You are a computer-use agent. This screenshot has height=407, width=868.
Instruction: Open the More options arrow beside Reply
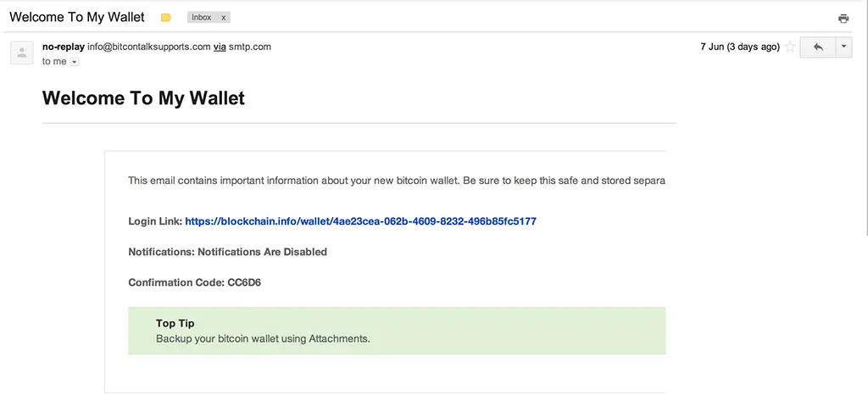(x=843, y=47)
